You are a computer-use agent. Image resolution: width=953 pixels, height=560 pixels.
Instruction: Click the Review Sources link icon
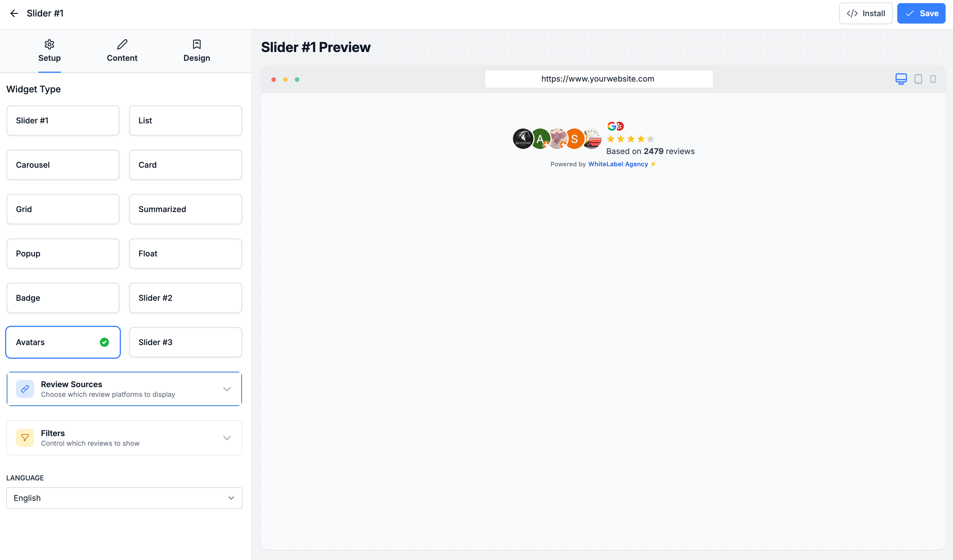click(x=25, y=389)
